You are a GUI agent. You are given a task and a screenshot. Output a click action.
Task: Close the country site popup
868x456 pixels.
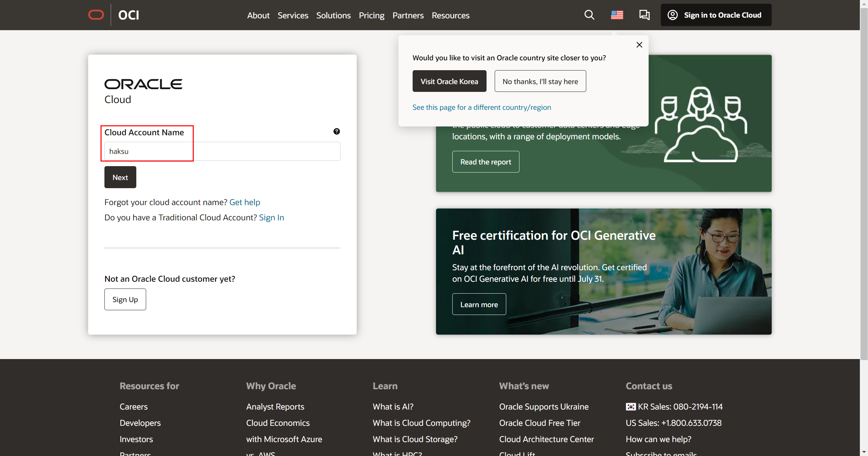click(x=639, y=45)
